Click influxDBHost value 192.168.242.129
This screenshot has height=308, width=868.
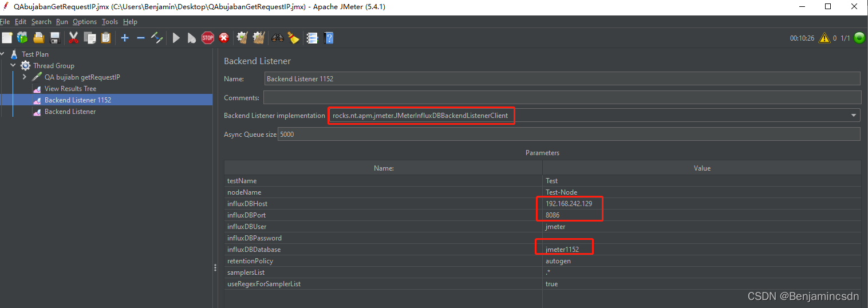pyautogui.click(x=702, y=204)
